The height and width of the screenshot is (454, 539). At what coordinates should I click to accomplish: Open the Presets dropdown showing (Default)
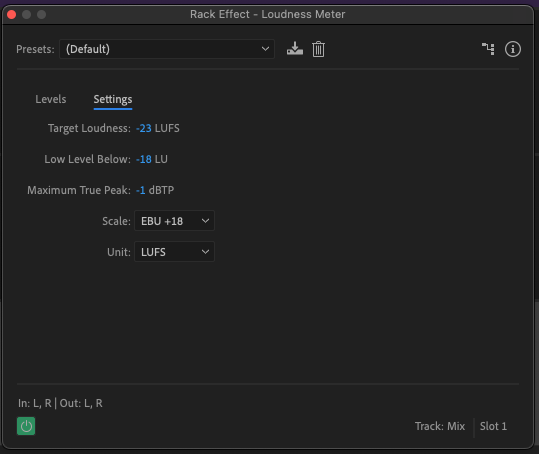167,49
